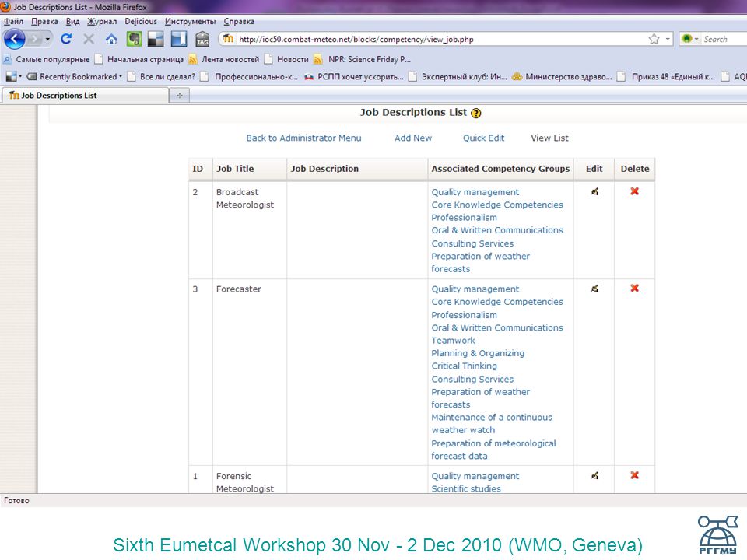This screenshot has height=560, width=747.
Task: Reload the page with the refresh icon
Action: coord(66,39)
